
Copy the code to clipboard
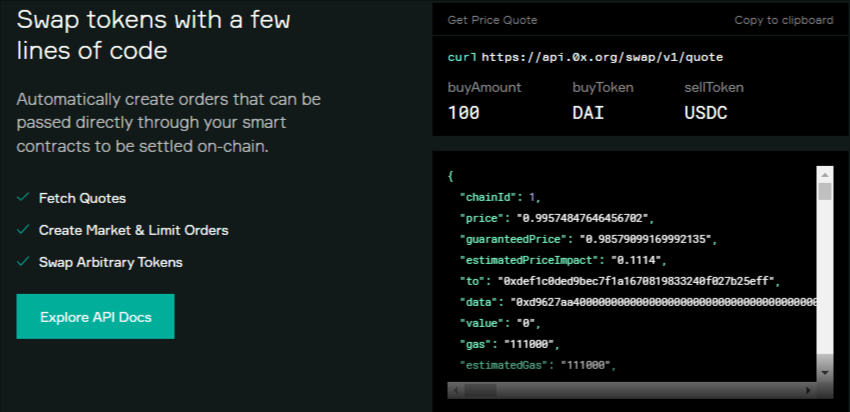click(x=784, y=20)
